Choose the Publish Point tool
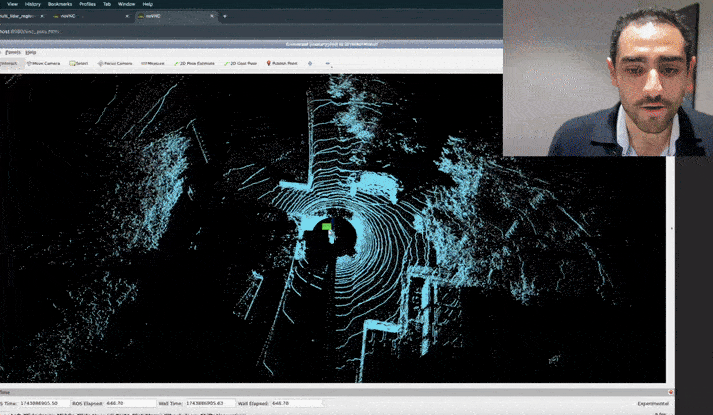 coord(282,63)
